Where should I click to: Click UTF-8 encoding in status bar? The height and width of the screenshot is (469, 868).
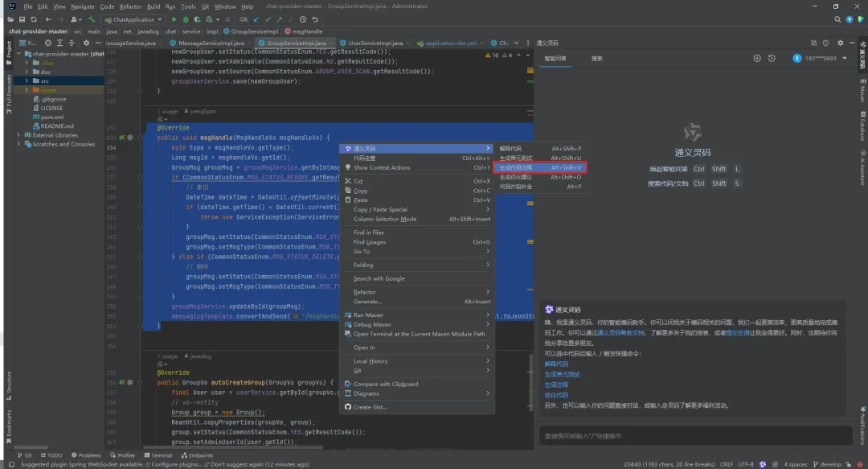[746, 464]
